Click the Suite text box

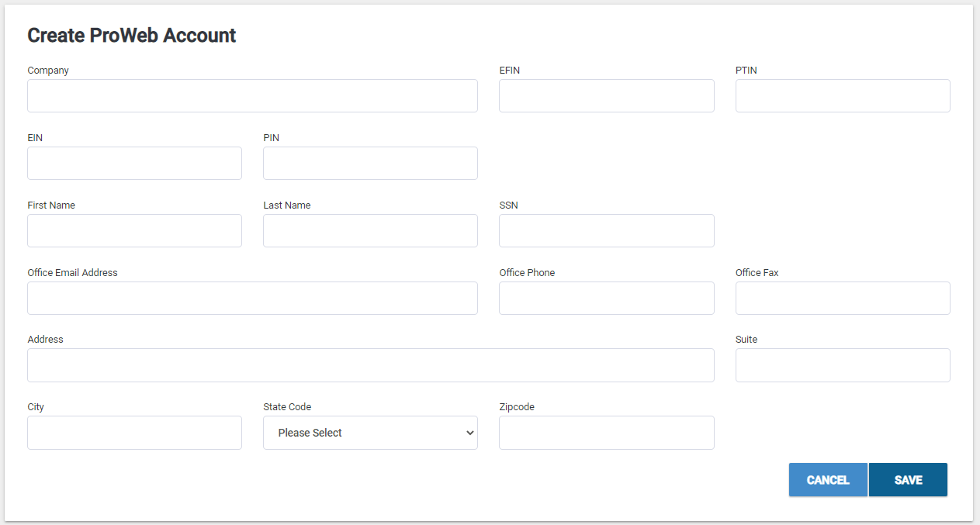843,364
